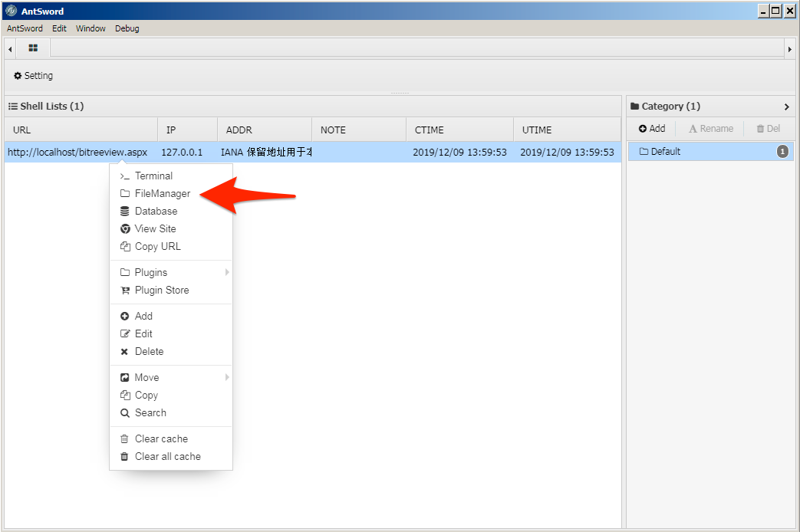Click the Edit pencil icon in the context menu
The image size is (800, 532).
124,333
